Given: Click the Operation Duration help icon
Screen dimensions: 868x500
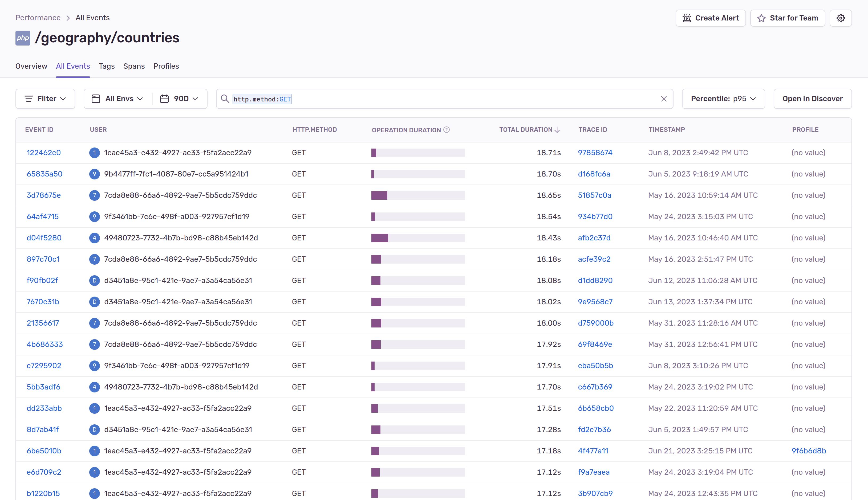Looking at the screenshot, I should [x=446, y=130].
